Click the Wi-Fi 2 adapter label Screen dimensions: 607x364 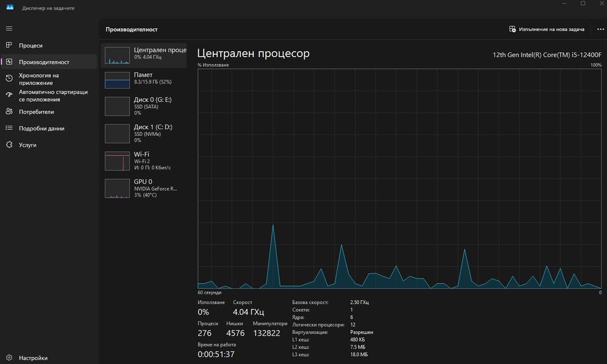[141, 161]
